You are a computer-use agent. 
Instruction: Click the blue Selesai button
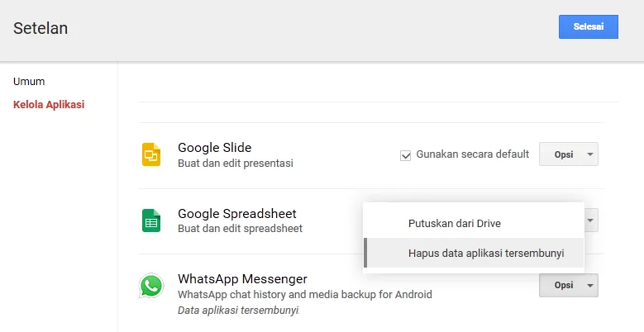click(588, 26)
